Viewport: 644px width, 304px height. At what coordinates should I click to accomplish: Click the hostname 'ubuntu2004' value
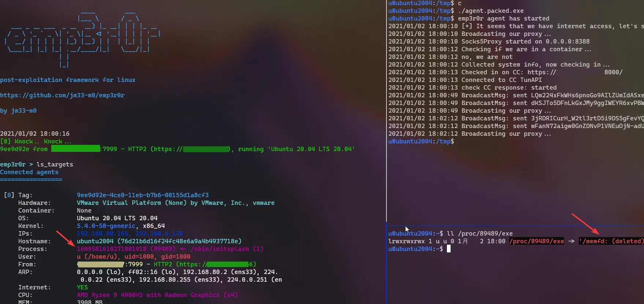95,241
